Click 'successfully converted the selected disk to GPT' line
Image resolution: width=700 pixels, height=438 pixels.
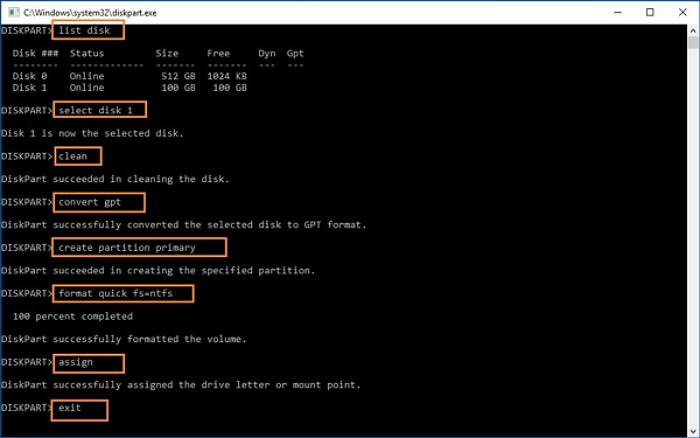pyautogui.click(x=183, y=225)
